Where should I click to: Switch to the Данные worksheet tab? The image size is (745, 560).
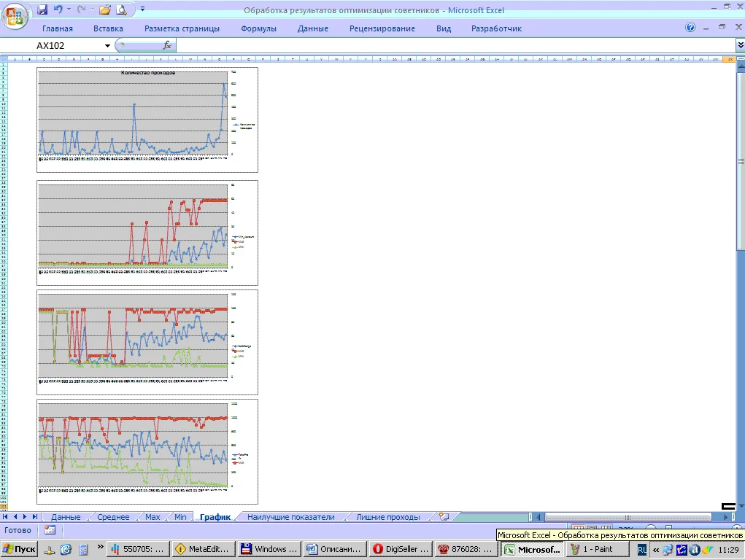coord(66,517)
